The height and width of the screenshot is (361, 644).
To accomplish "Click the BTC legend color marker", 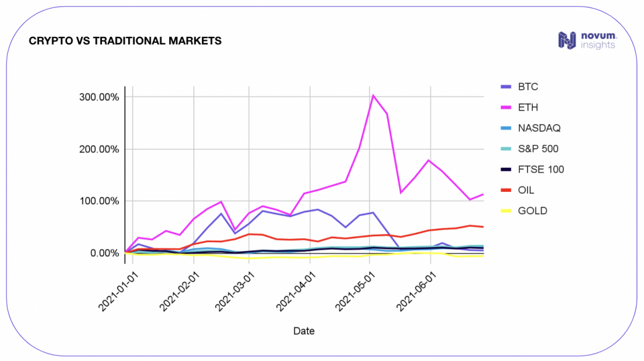I will [x=506, y=87].
